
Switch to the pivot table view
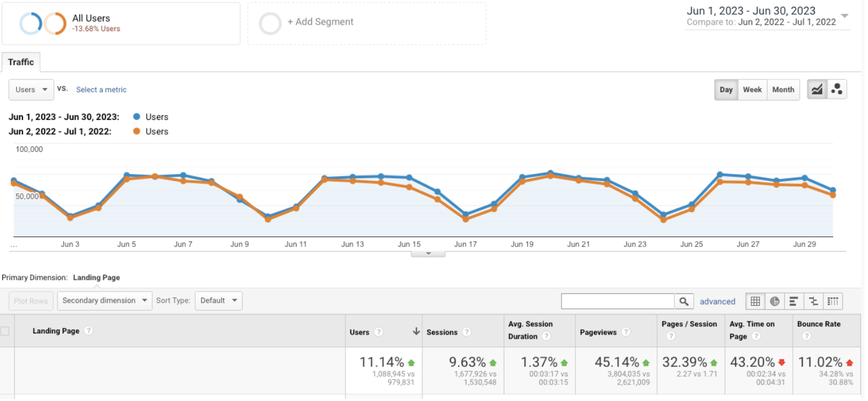click(x=833, y=301)
